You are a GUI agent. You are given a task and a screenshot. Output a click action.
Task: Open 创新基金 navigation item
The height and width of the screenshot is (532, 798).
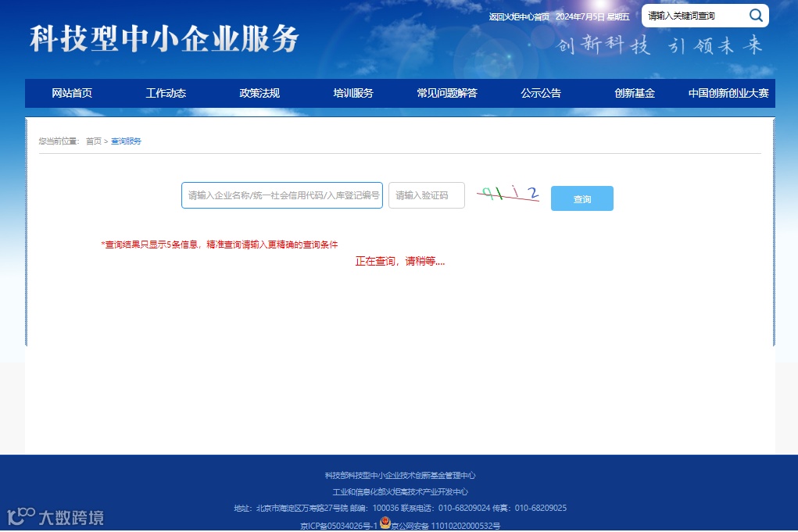point(635,93)
